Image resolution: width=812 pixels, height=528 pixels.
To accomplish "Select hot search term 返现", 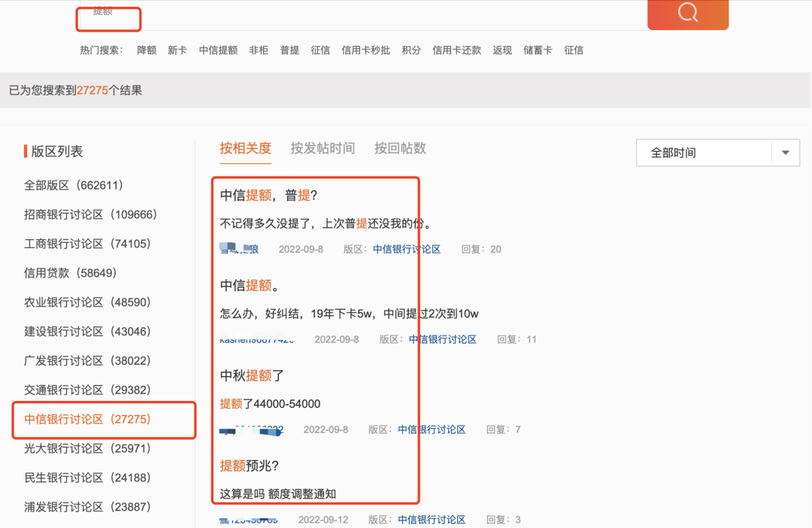I will click(x=502, y=50).
